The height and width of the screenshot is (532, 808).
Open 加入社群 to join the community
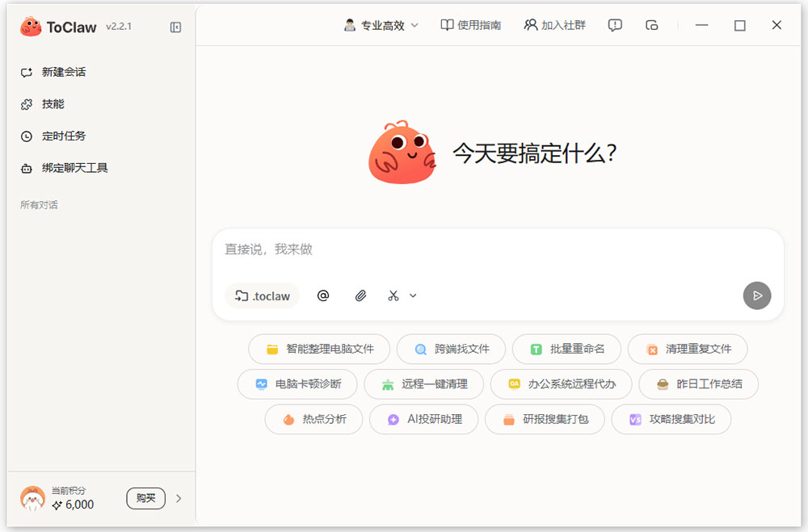554,25
